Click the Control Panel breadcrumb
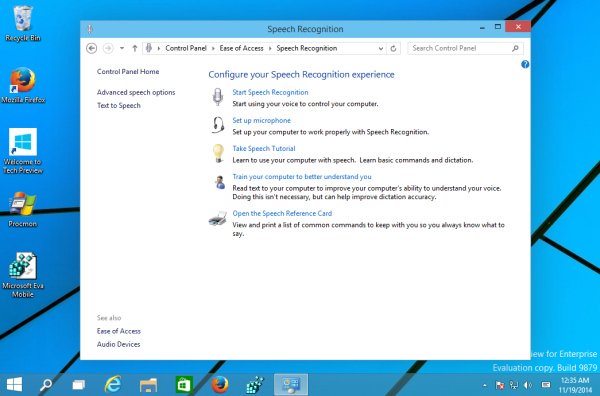600x396 pixels. [186, 48]
